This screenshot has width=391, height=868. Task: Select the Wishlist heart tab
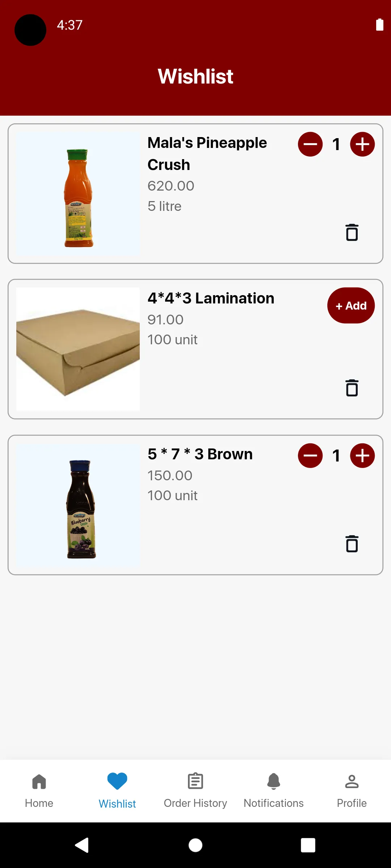pyautogui.click(x=117, y=791)
